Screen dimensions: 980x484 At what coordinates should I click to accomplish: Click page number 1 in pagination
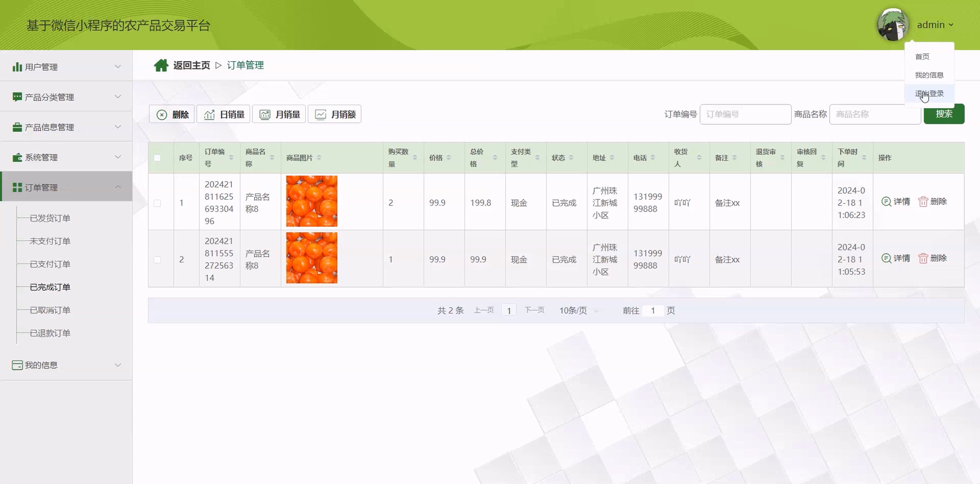509,310
